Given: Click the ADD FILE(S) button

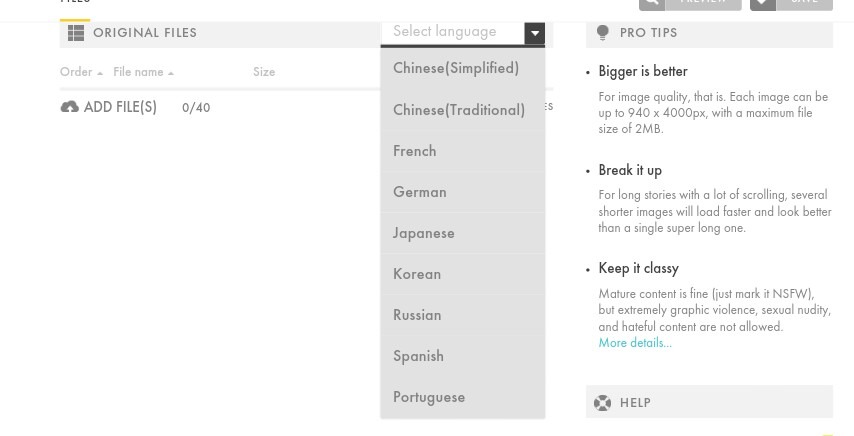Looking at the screenshot, I should [120, 107].
